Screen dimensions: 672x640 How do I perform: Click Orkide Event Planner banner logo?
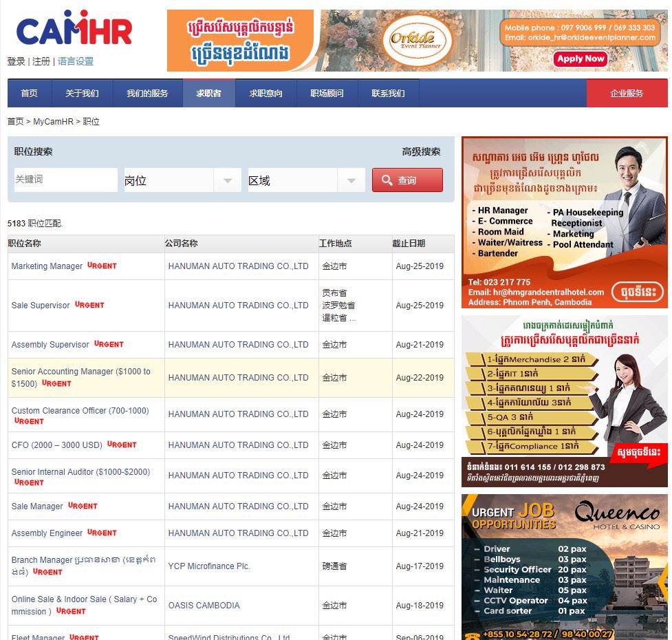click(x=417, y=41)
